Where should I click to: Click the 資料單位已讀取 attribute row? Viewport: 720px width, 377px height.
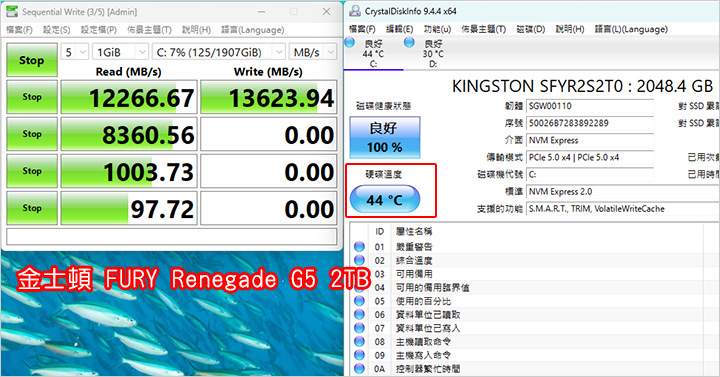pos(535,315)
